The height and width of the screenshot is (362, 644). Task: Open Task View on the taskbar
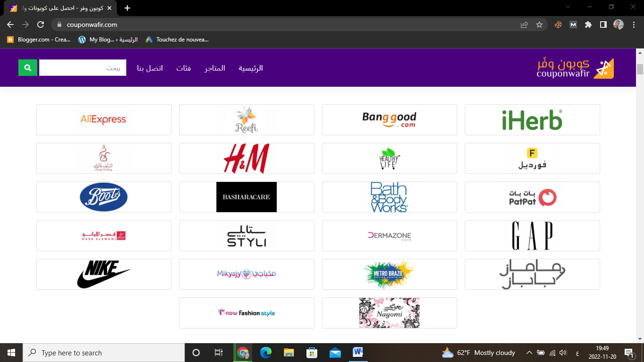click(219, 353)
